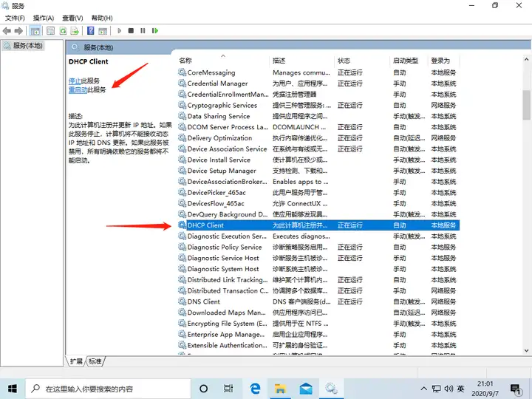Open the 文件(F) menu
Screen dimensions: 532x399
click(15, 18)
